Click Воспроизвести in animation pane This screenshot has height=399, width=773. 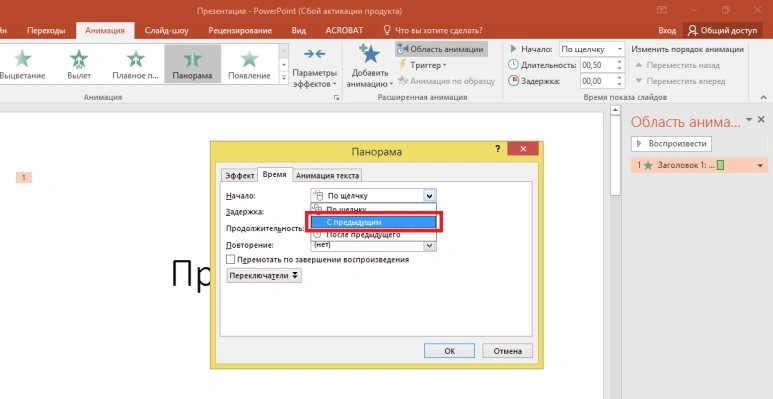click(x=671, y=144)
